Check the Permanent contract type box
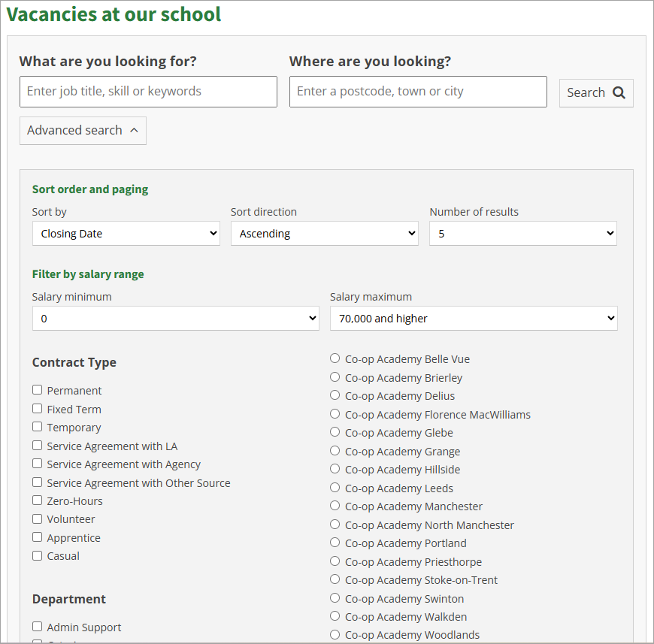Image resolution: width=654 pixels, height=644 pixels. pos(38,390)
